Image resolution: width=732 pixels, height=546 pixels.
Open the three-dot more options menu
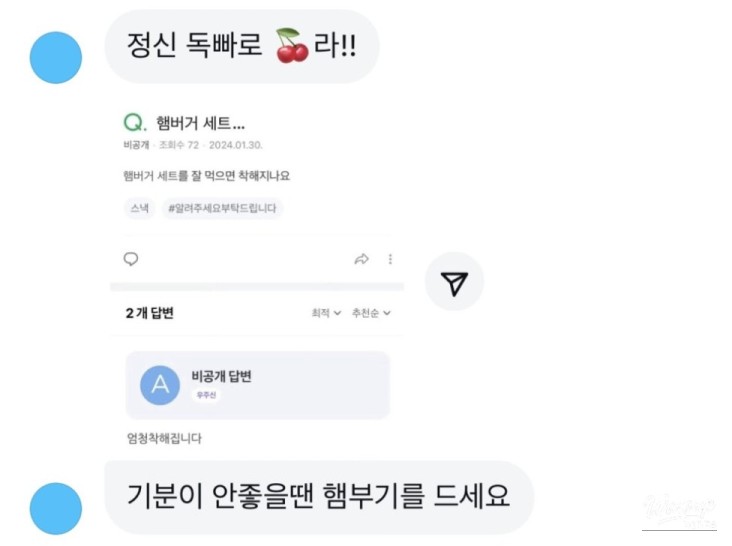390,259
